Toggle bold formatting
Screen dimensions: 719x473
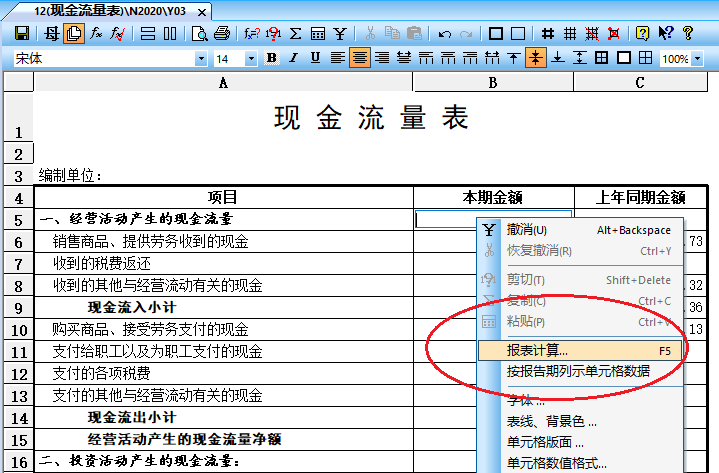(x=272, y=58)
